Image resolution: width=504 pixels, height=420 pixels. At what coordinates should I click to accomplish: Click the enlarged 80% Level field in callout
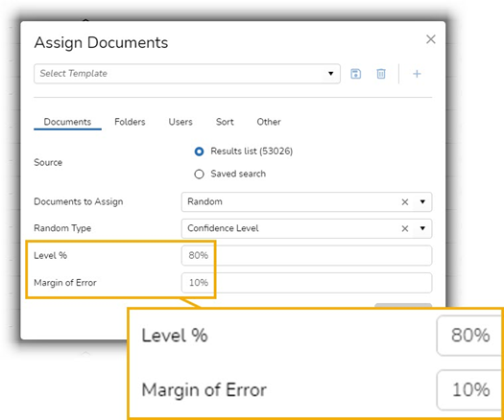click(x=469, y=336)
